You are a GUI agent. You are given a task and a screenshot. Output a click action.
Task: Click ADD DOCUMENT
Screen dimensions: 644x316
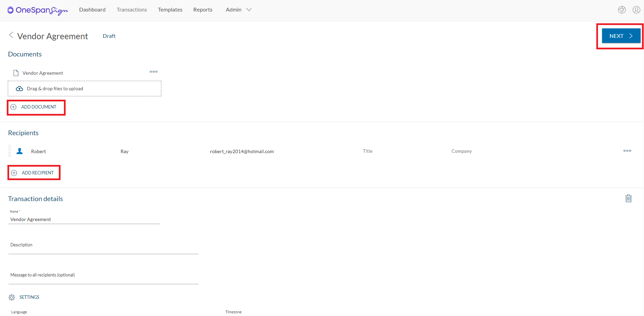click(36, 107)
